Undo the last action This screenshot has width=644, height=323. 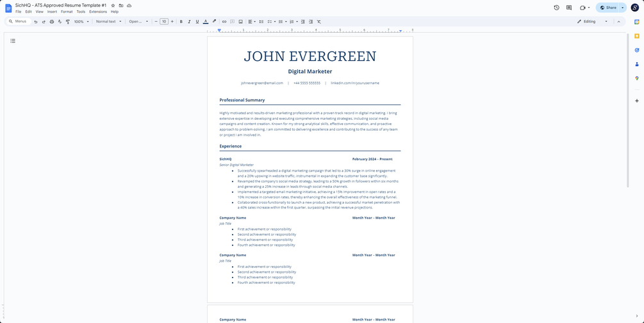36,21
